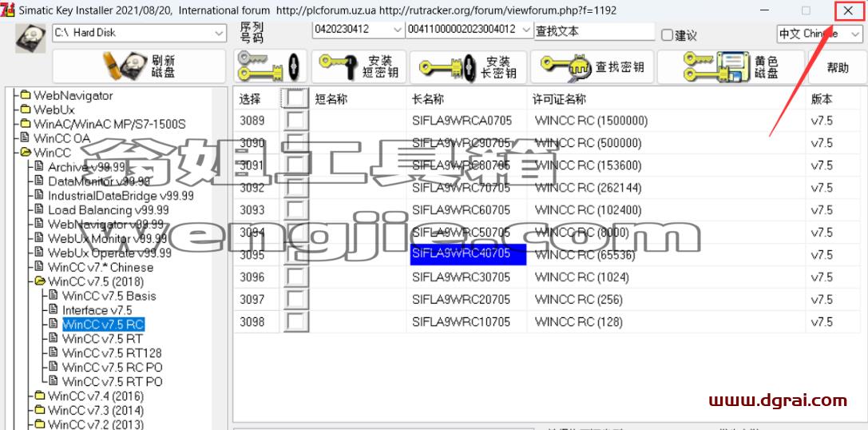Minimize the Simatic Key Installer window

pyautogui.click(x=764, y=10)
